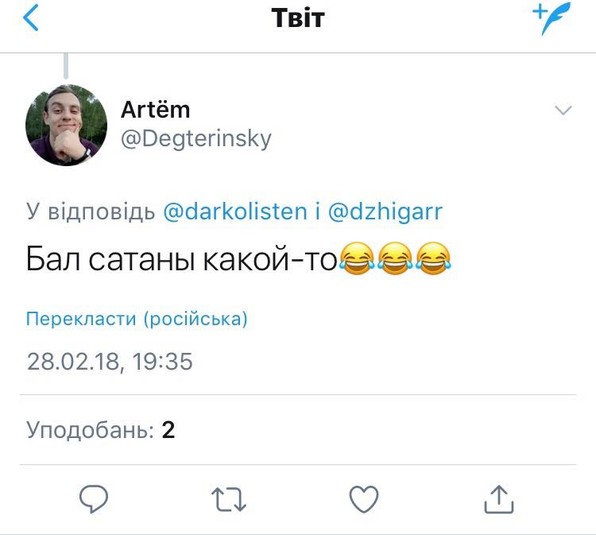Compose a new tweet with feather icon
The height and width of the screenshot is (535, 596).
click(551, 18)
